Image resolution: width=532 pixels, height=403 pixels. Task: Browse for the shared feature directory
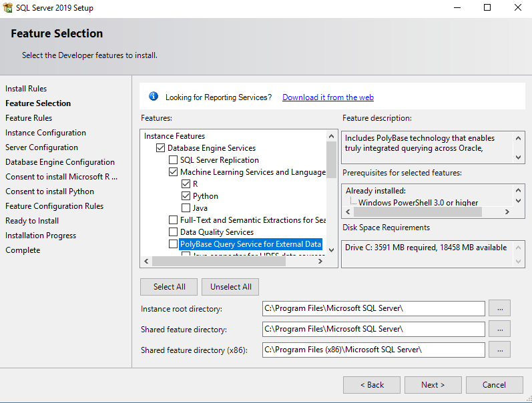tap(499, 329)
